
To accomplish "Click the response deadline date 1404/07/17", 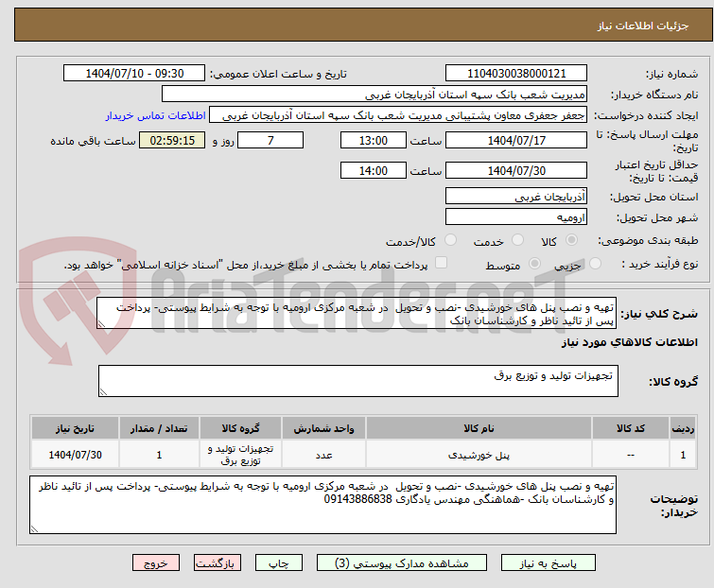I will pos(516,140).
